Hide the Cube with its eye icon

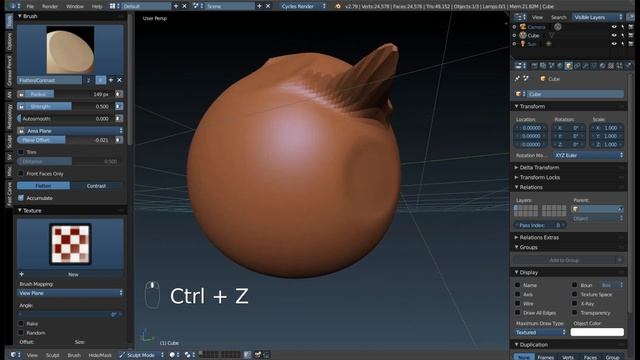[614, 36]
